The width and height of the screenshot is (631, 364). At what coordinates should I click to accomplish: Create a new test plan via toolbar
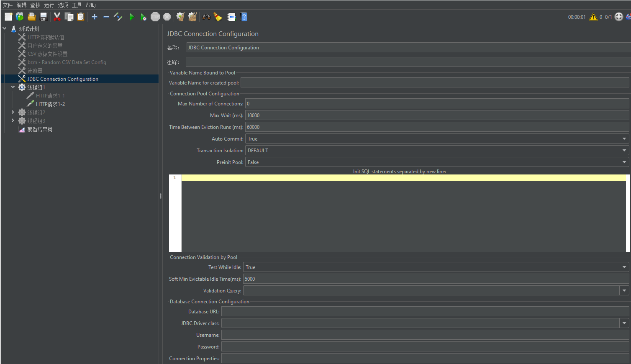8,17
